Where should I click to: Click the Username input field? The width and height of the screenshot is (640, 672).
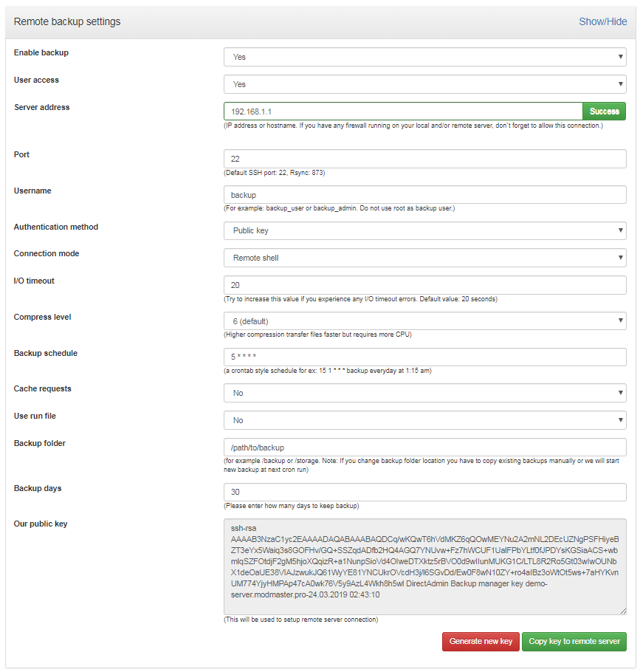click(x=424, y=194)
